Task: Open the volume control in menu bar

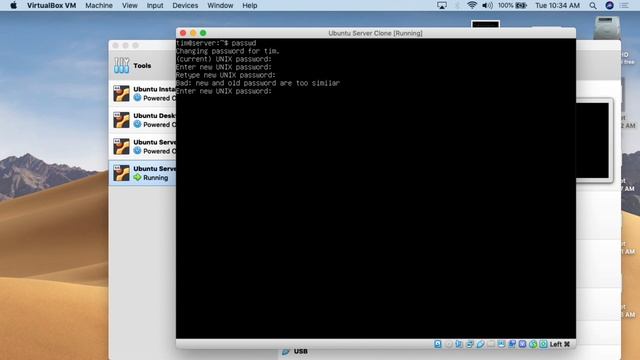Action: 487,5
